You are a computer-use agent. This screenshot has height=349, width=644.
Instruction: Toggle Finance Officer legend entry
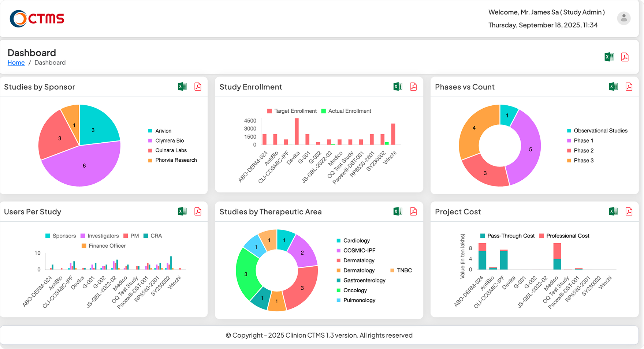tap(104, 245)
